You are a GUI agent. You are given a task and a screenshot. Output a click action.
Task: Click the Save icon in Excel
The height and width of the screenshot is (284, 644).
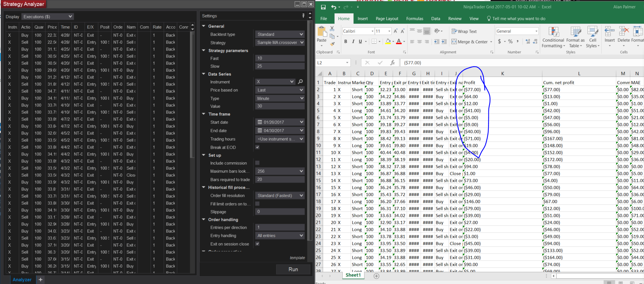(323, 7)
